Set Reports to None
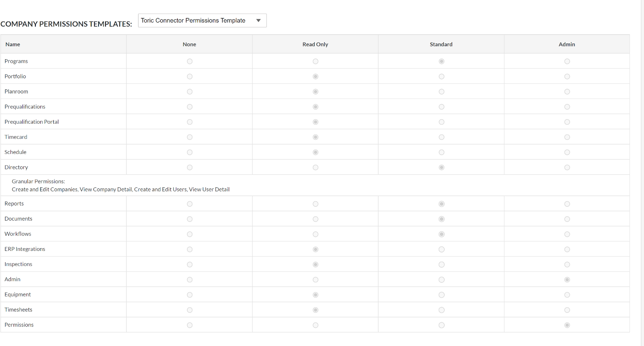Image resolution: width=644 pixels, height=346 pixels. [190, 204]
